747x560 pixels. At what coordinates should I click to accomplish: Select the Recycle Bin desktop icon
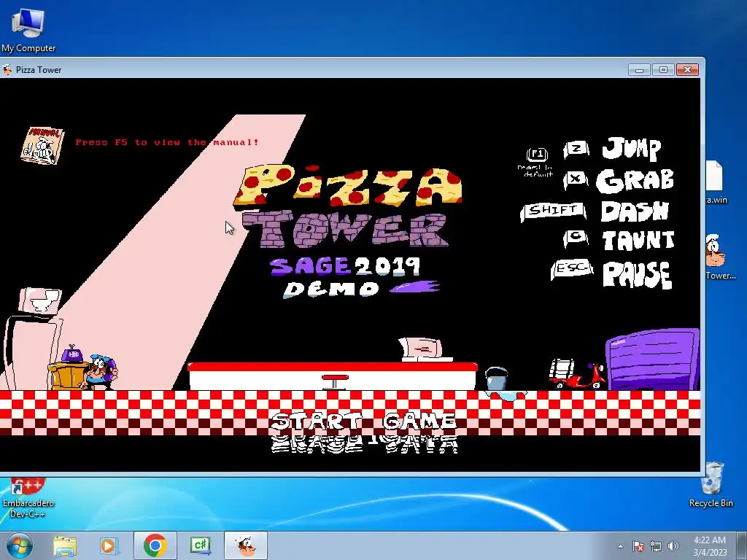(711, 485)
